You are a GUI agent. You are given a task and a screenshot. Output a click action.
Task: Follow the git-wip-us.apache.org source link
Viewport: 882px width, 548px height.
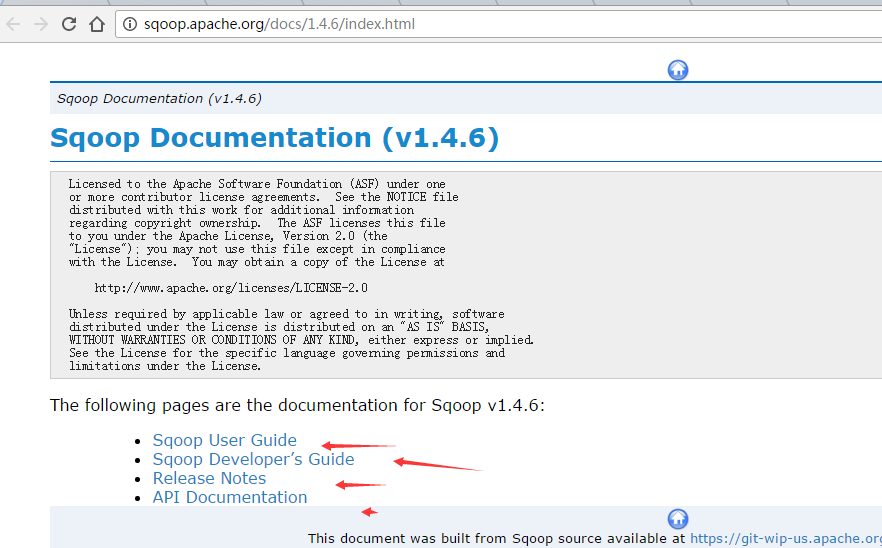pyautogui.click(x=786, y=538)
